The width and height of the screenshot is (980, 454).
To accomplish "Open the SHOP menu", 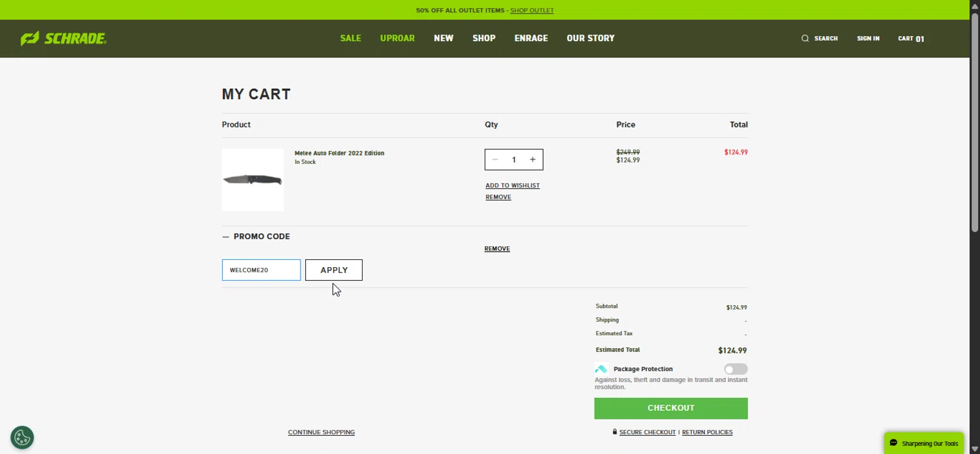I will [484, 38].
